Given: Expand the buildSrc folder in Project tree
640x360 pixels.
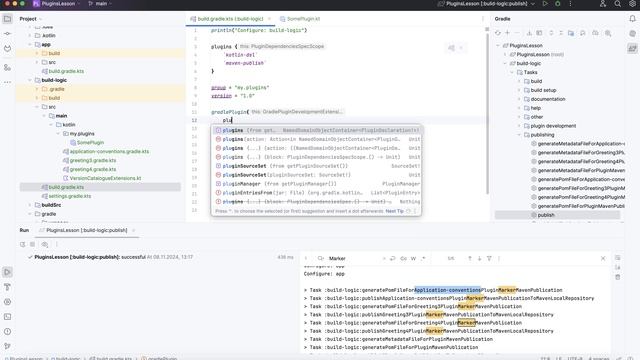Looking at the screenshot, I should click(30, 205).
